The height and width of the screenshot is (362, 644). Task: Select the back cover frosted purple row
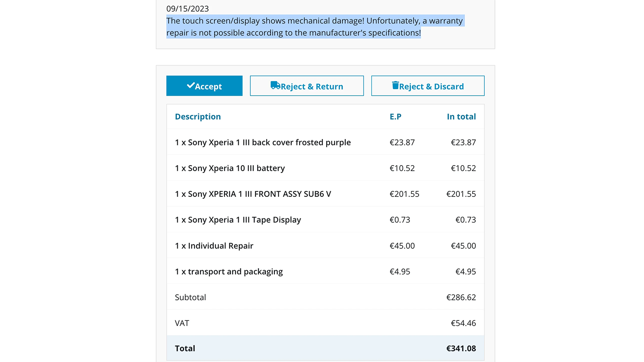pyautogui.click(x=263, y=142)
